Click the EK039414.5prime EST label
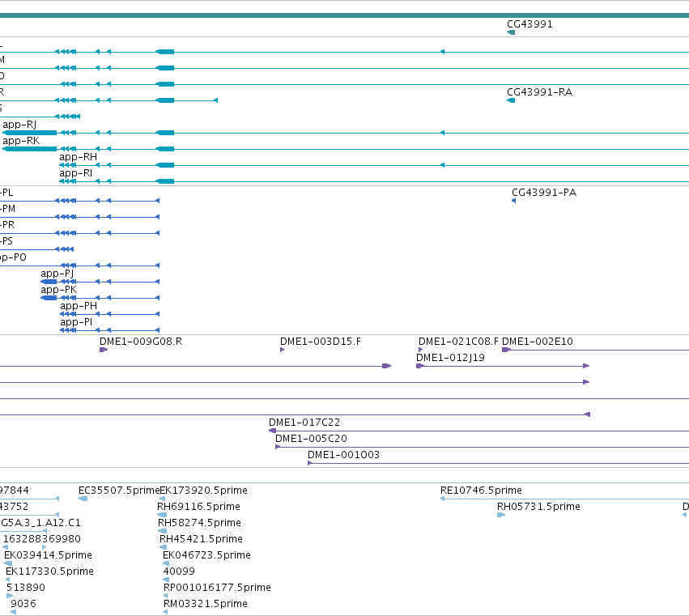Screen dimensions: 689x616 pyautogui.click(x=48, y=555)
